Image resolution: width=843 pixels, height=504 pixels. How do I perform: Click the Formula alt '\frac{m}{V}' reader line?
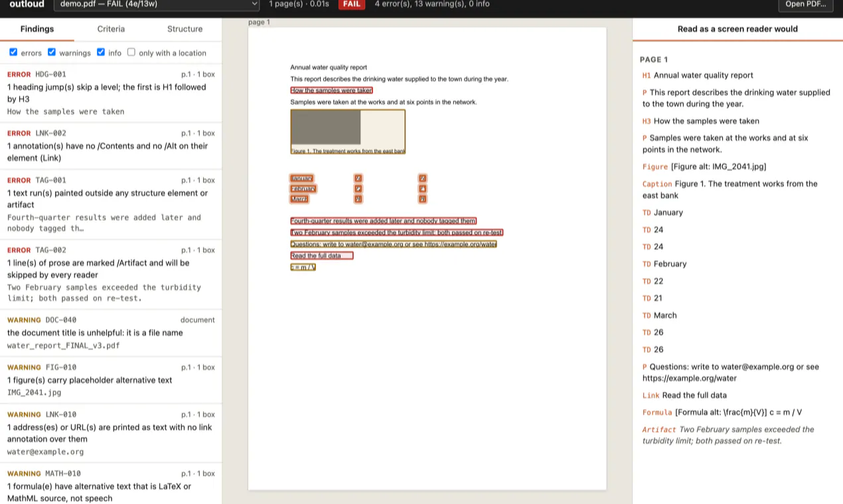[722, 412]
